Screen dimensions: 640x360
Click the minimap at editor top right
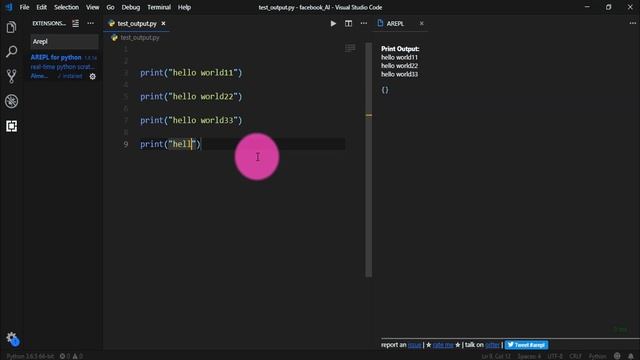350,48
